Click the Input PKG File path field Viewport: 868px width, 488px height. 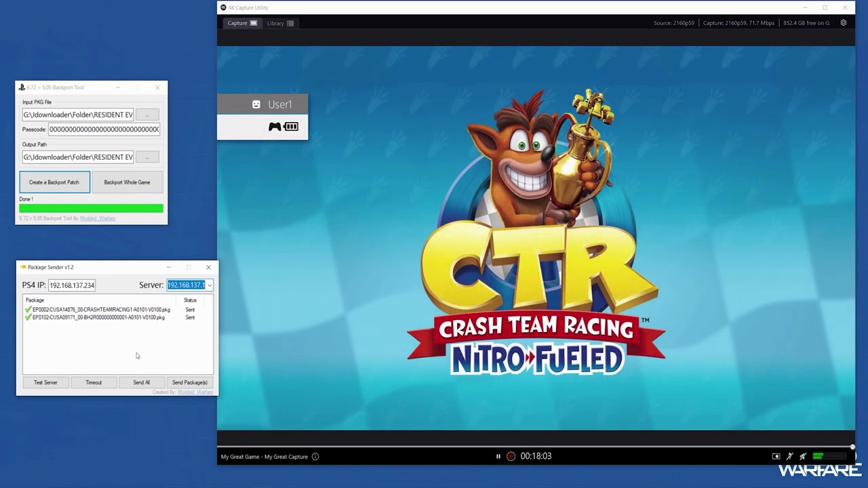pos(78,115)
